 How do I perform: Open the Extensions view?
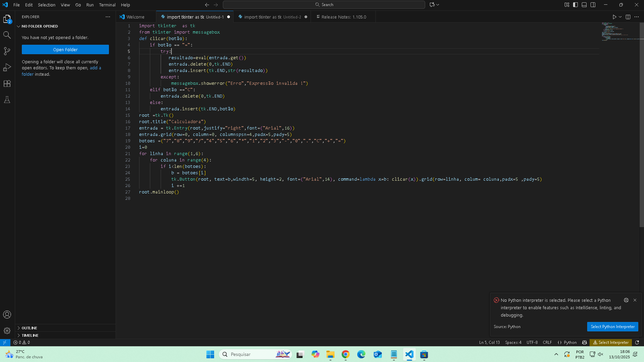tap(7, 84)
